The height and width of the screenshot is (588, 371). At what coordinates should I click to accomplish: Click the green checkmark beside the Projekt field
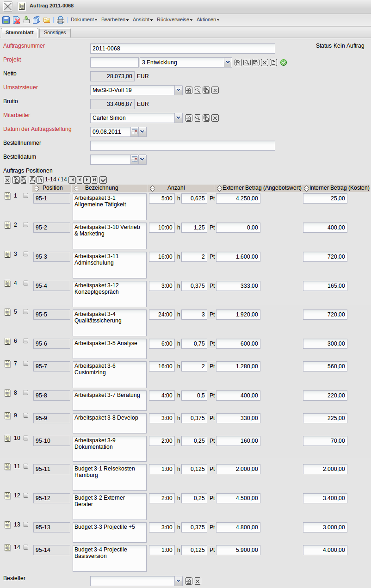click(284, 62)
